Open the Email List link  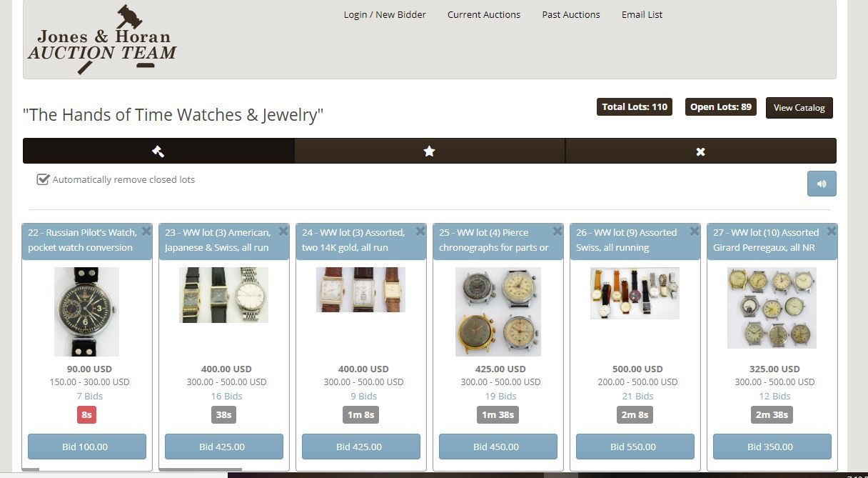pos(642,14)
